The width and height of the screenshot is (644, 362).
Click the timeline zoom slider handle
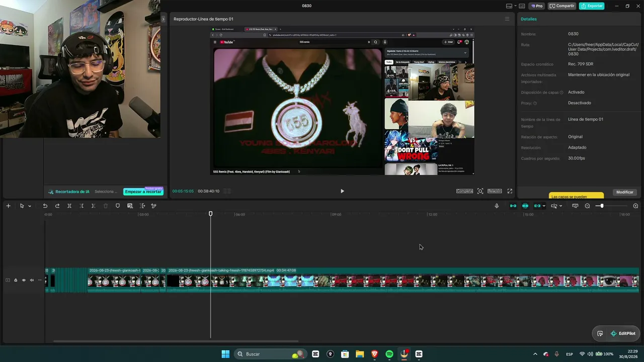(602, 206)
